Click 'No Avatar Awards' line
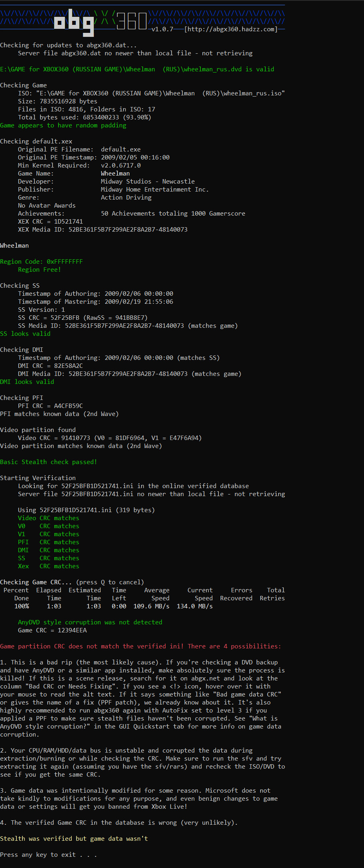The height and width of the screenshot is (868, 364). coord(47,206)
